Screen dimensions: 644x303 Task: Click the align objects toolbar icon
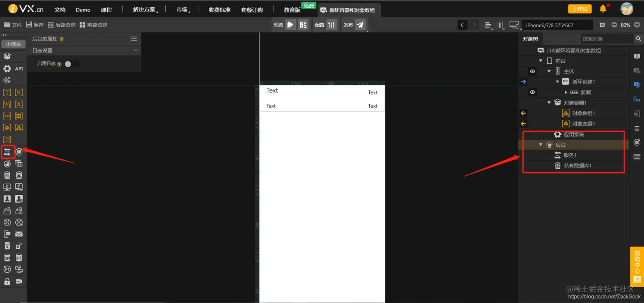click(x=488, y=25)
